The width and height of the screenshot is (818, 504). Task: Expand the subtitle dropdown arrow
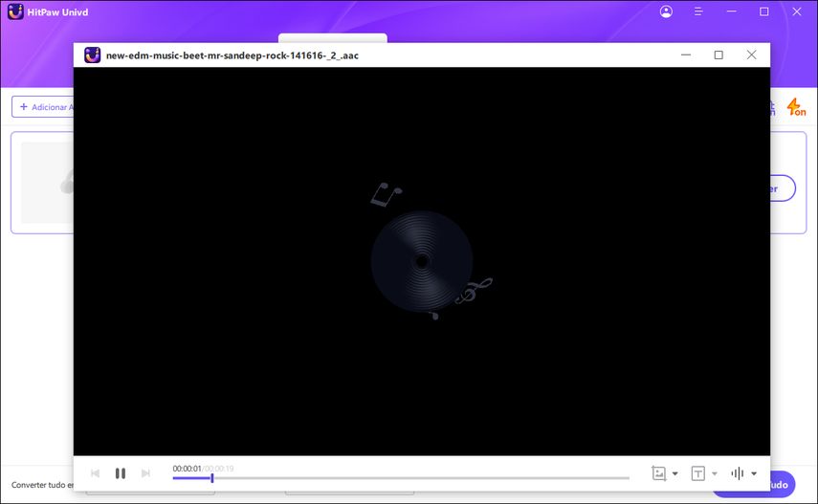click(x=715, y=473)
